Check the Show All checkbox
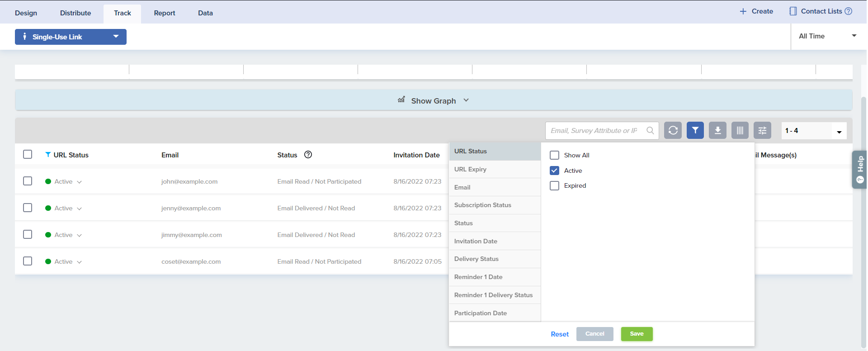Image resolution: width=868 pixels, height=351 pixels. click(554, 155)
